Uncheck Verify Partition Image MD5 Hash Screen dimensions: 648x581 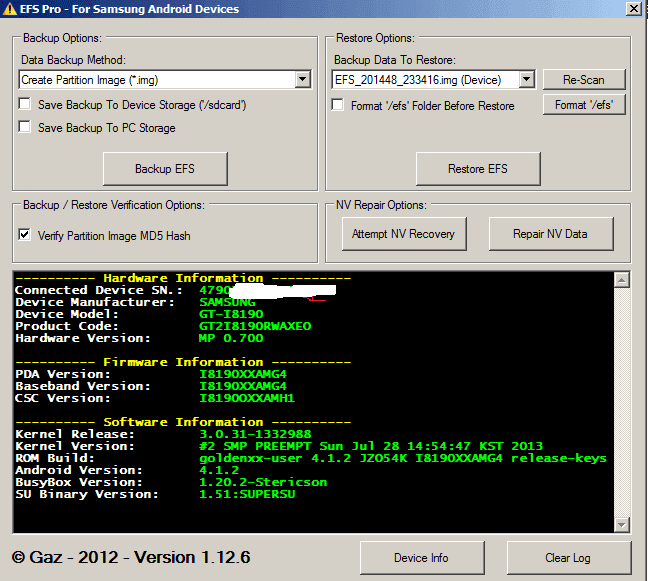pyautogui.click(x=24, y=235)
